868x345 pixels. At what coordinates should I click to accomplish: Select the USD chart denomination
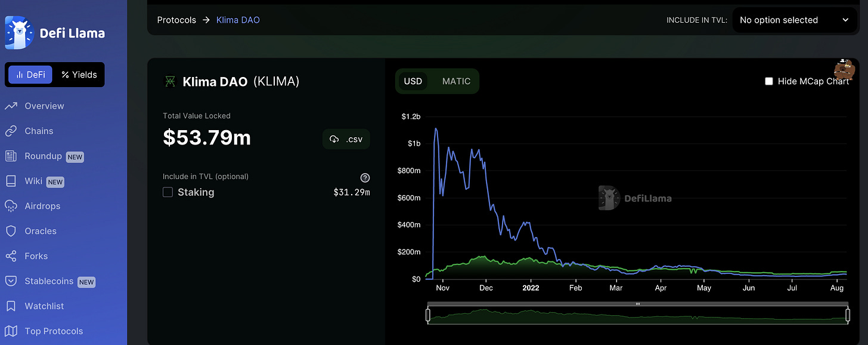(413, 81)
